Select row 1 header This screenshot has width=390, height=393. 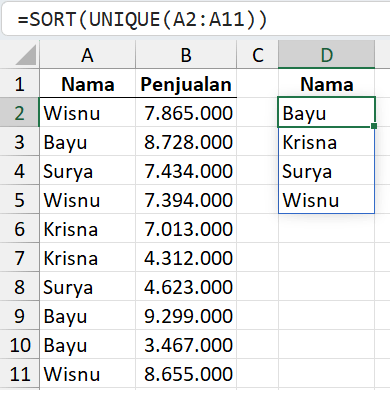19,83
